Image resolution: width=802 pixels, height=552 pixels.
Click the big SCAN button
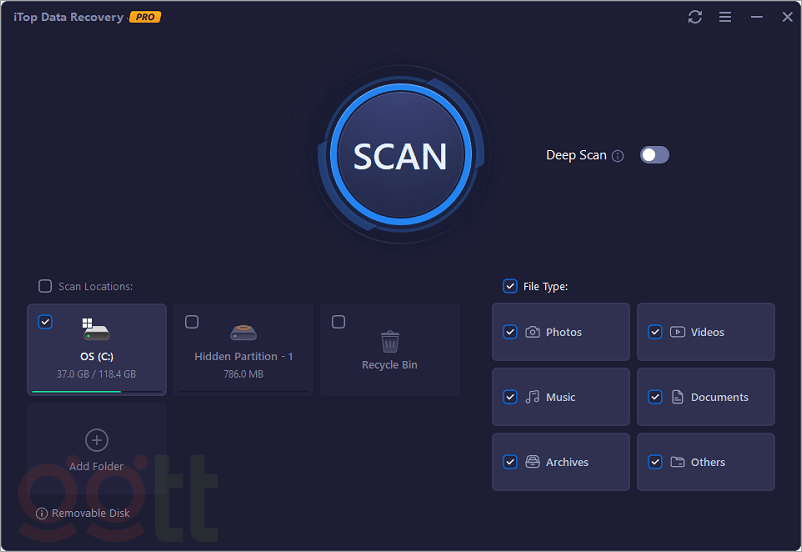pos(400,156)
